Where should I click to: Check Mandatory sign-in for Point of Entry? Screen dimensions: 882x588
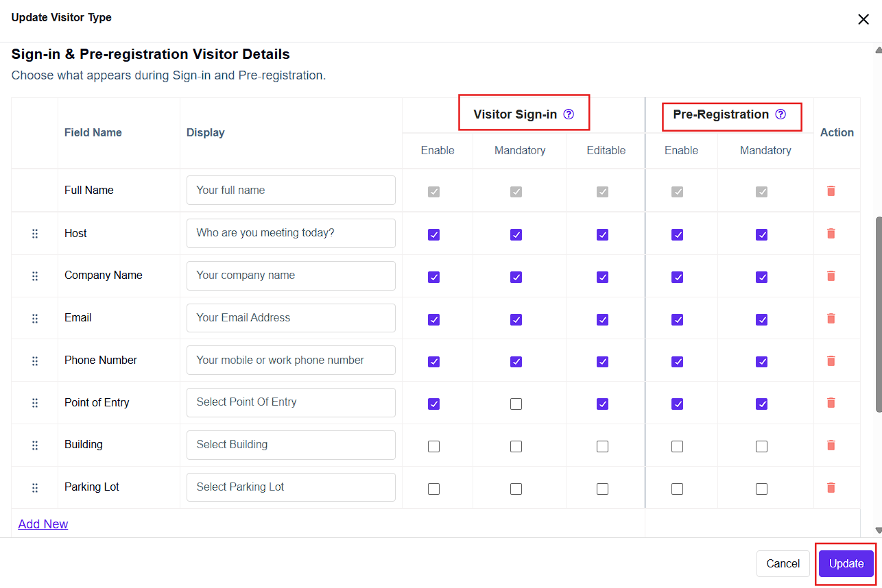click(x=516, y=404)
